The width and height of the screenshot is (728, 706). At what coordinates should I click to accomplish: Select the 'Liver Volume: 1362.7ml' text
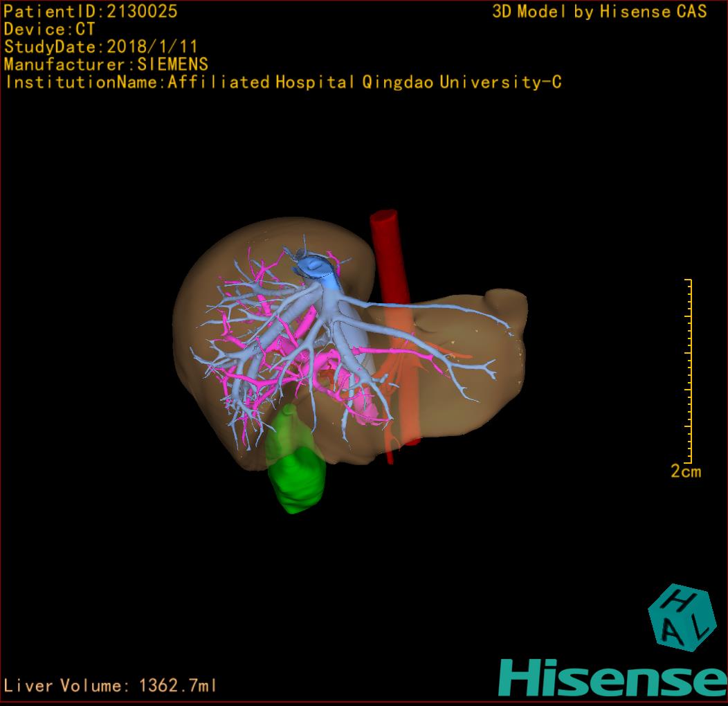click(109, 685)
